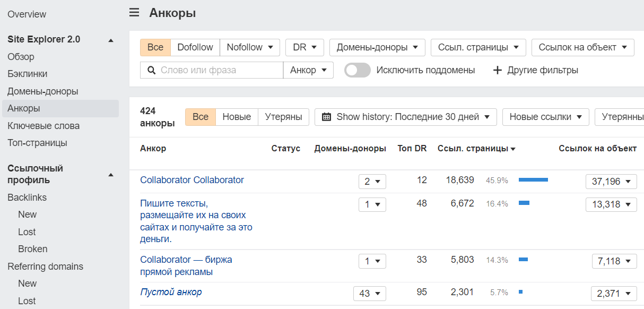Click the plus icon for Другие фильтры

pyautogui.click(x=497, y=70)
